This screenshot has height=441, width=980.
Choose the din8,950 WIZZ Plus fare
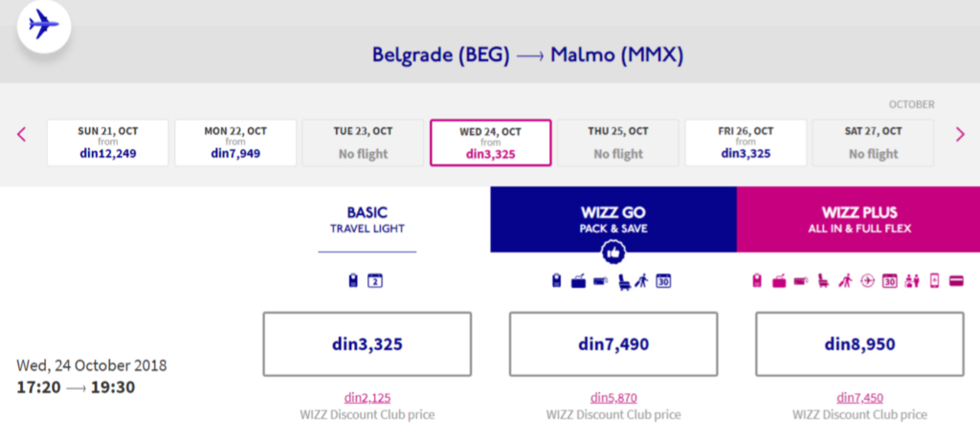(x=860, y=344)
